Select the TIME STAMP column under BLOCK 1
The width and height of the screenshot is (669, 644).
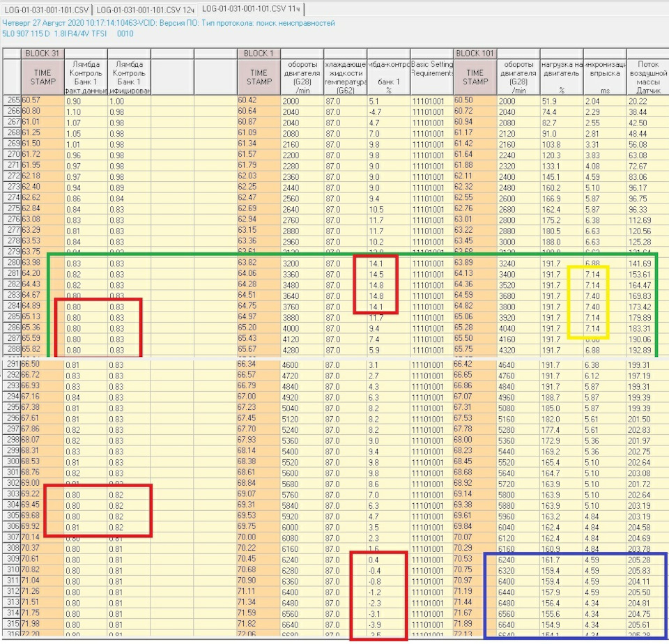[x=259, y=77]
